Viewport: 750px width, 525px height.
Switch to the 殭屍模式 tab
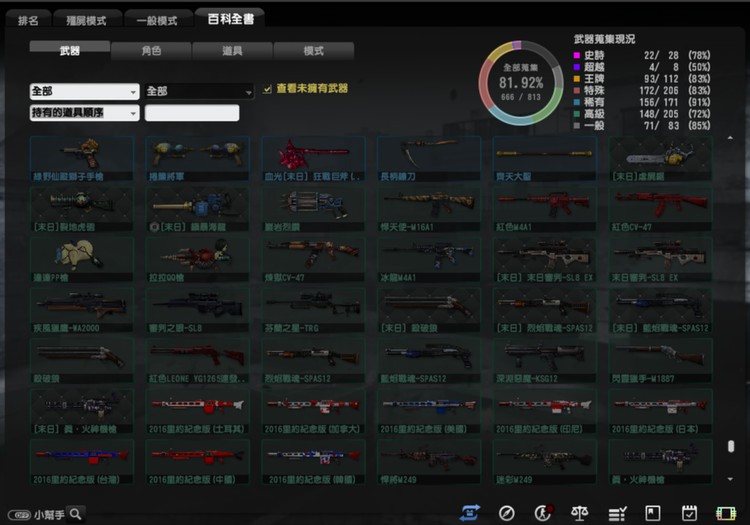coord(87,20)
